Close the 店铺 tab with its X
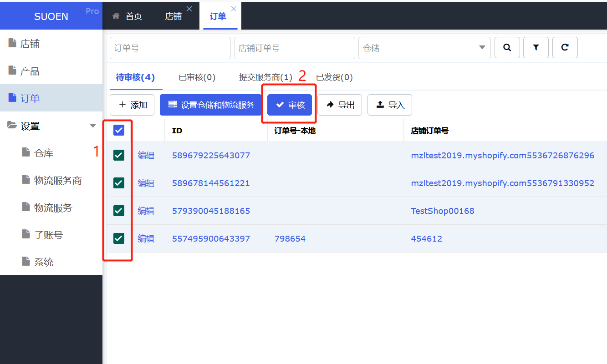The height and width of the screenshot is (364, 607). click(x=189, y=9)
